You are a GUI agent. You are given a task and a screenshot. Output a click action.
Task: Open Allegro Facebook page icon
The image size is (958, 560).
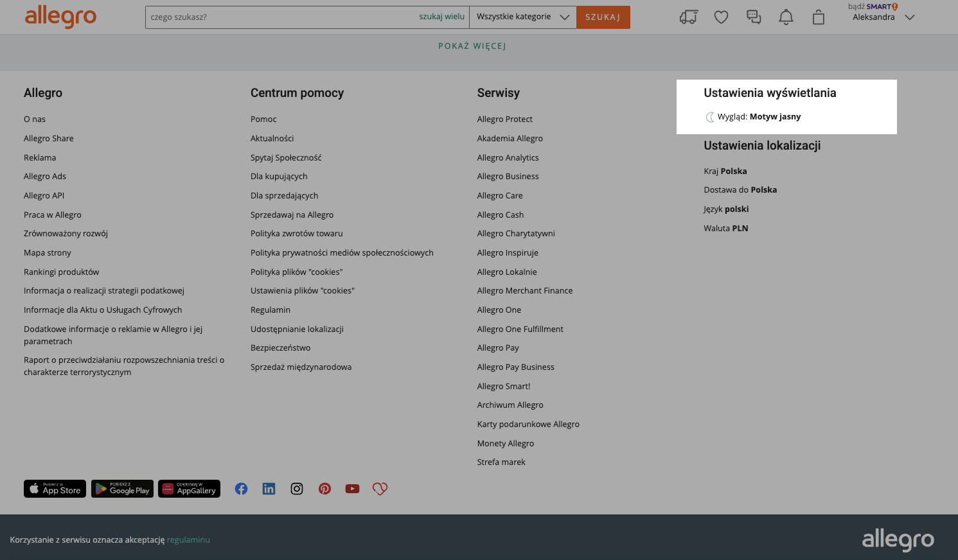click(241, 489)
